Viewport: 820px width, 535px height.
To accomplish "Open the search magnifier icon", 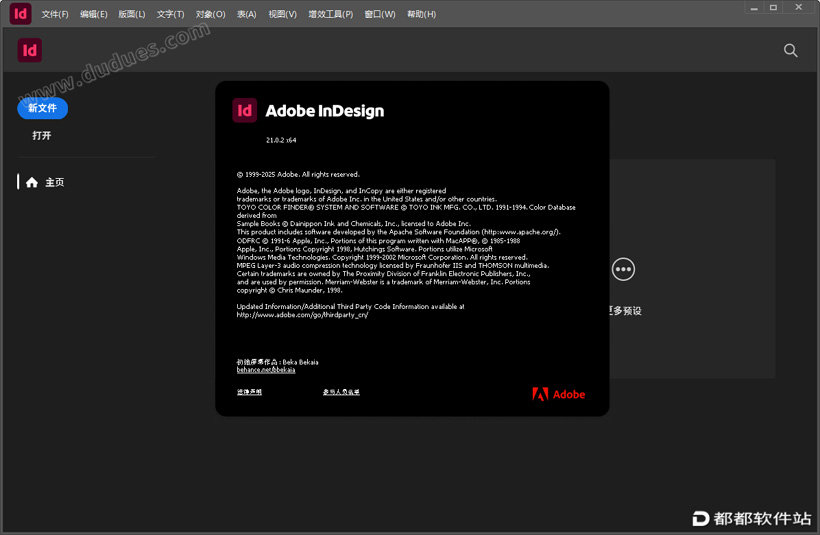I will [x=790, y=50].
